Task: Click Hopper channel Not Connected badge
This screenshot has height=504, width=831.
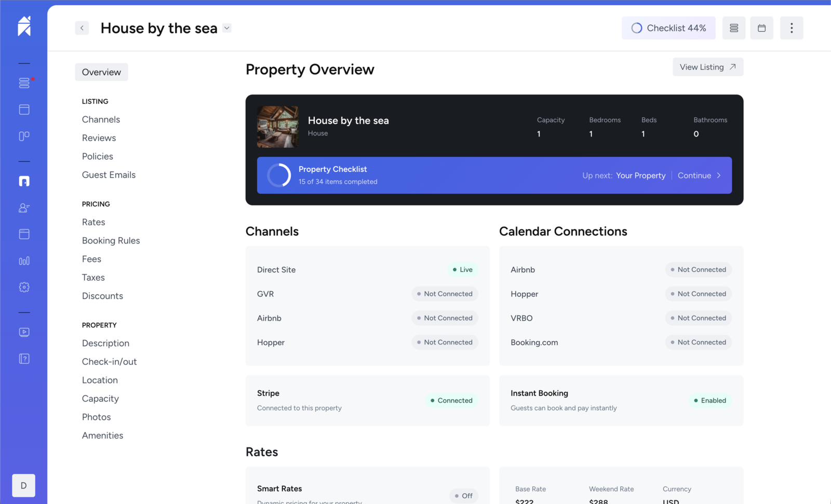Action: [x=445, y=343]
